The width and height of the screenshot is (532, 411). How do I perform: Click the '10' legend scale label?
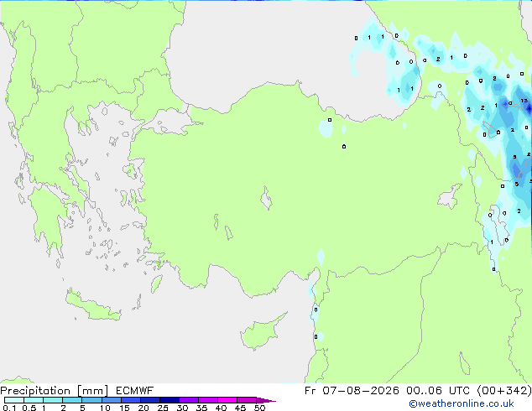(x=105, y=408)
